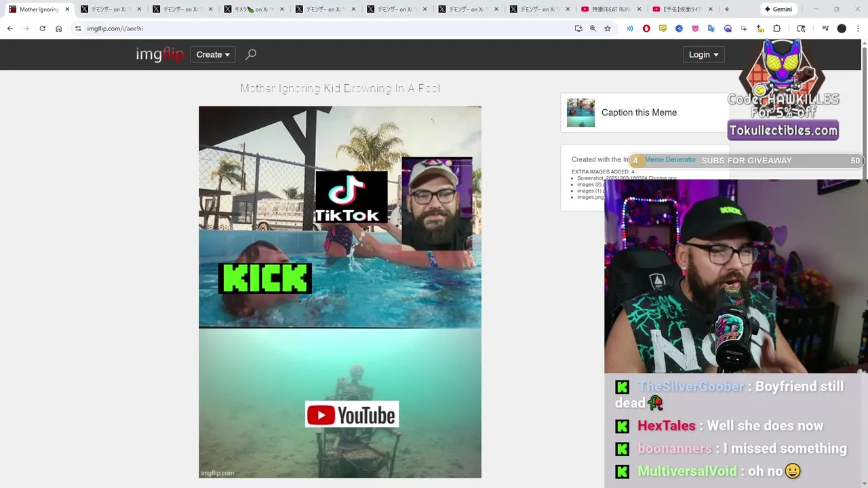Open imgflip search magnifier
The width and height of the screenshot is (868, 488).
tap(251, 54)
